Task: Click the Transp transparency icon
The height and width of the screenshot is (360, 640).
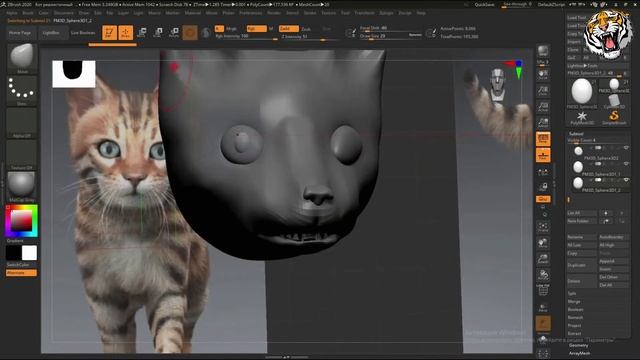Action: pyautogui.click(x=543, y=307)
